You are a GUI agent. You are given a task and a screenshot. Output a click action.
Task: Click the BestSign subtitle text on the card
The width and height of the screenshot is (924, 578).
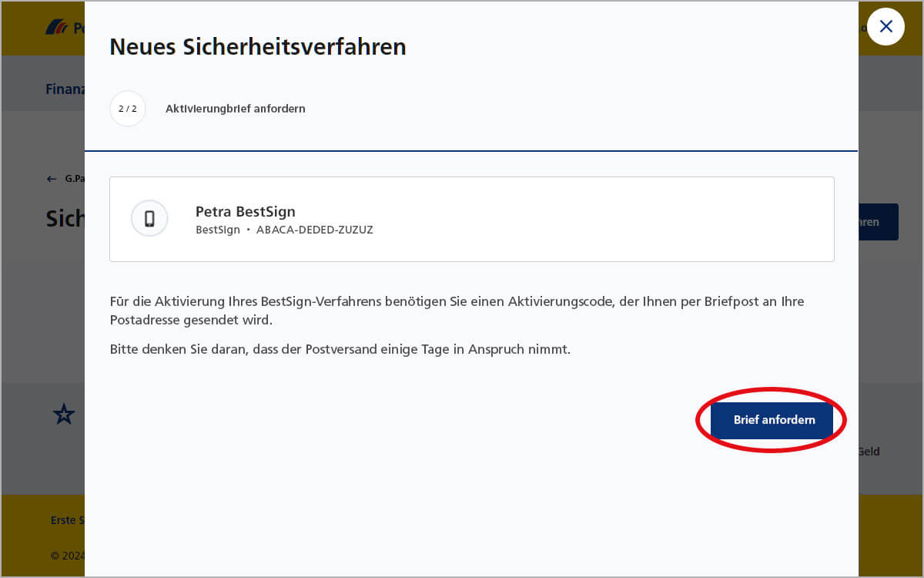pyautogui.click(x=218, y=229)
